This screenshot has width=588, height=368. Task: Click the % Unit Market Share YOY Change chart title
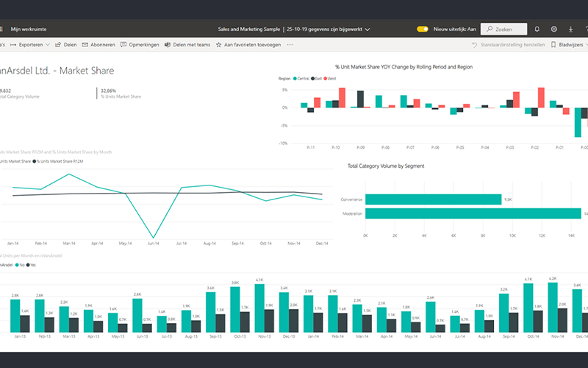pos(404,67)
